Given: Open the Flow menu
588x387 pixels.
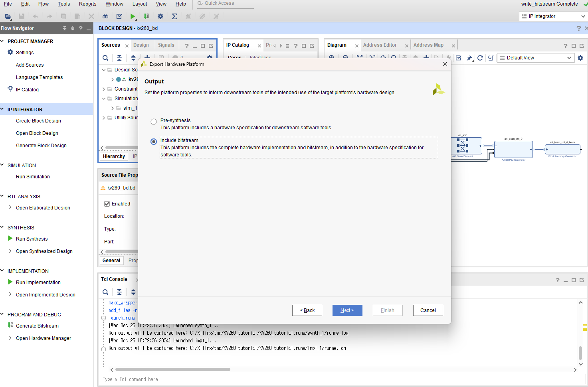Looking at the screenshot, I should pos(44,4).
